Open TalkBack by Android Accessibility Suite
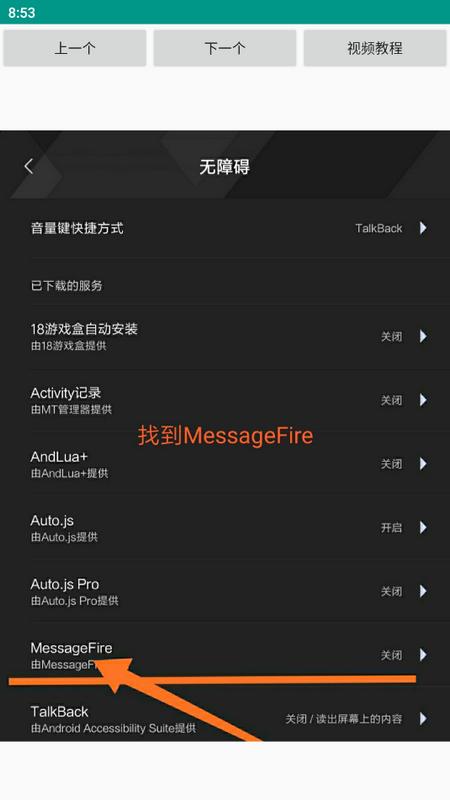 tap(225, 718)
